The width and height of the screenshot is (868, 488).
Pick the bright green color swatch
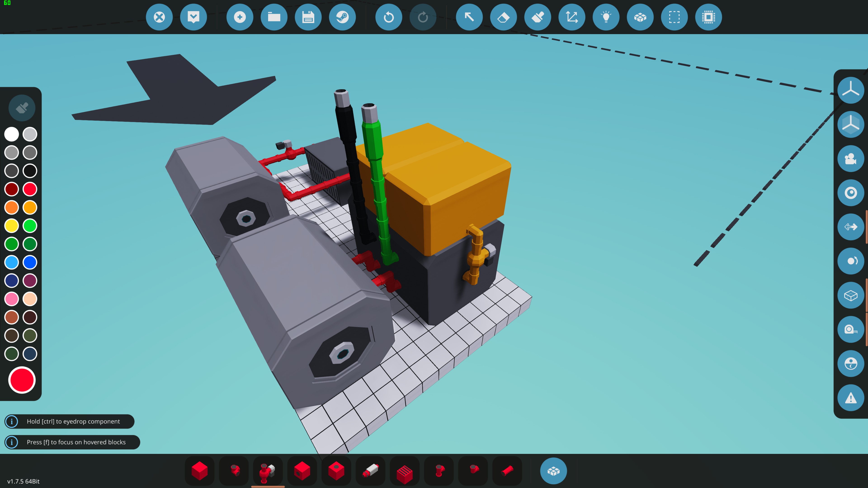coord(30,226)
